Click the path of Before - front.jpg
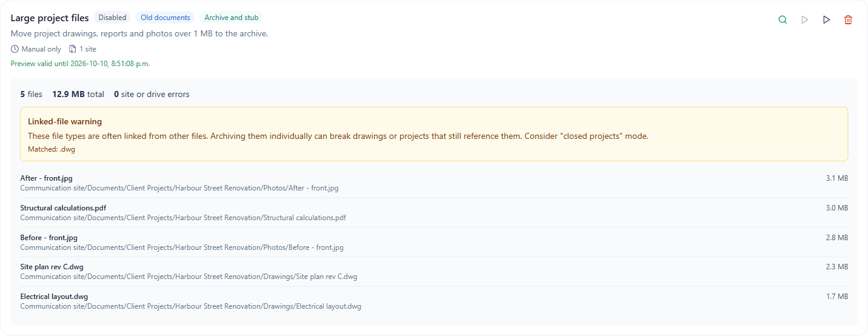868x336 pixels. [182, 247]
